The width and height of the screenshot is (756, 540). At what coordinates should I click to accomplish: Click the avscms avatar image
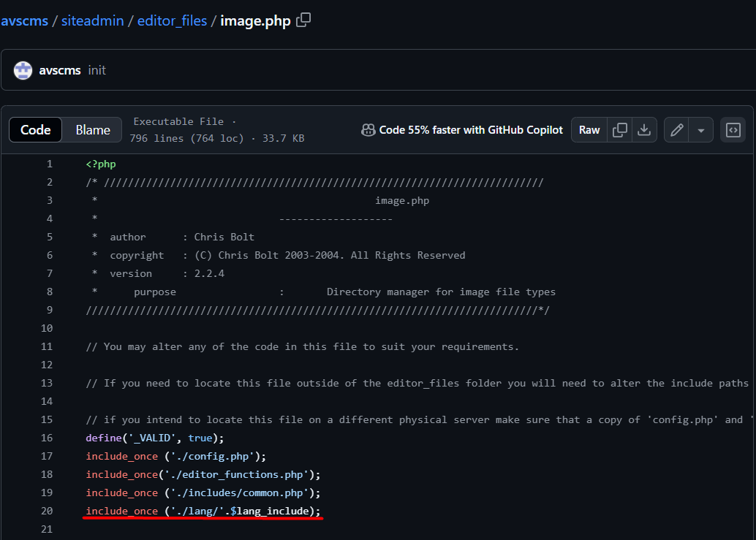click(x=23, y=69)
